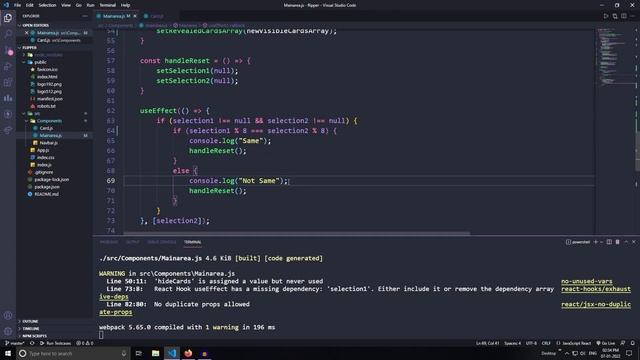The width and height of the screenshot is (640, 360).
Task: Click the Spaces: 4 indentation setting
Action: click(x=512, y=343)
